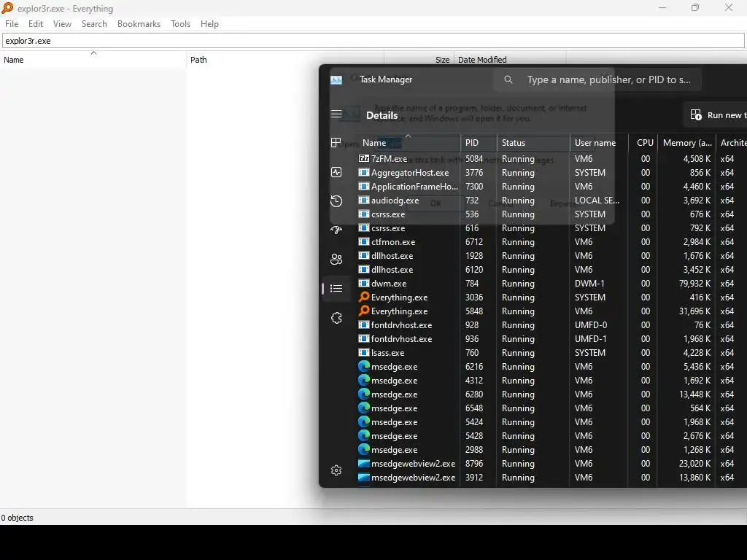Select dllhost.exe row with PID 1928
This screenshot has width=747, height=560.
551,256
